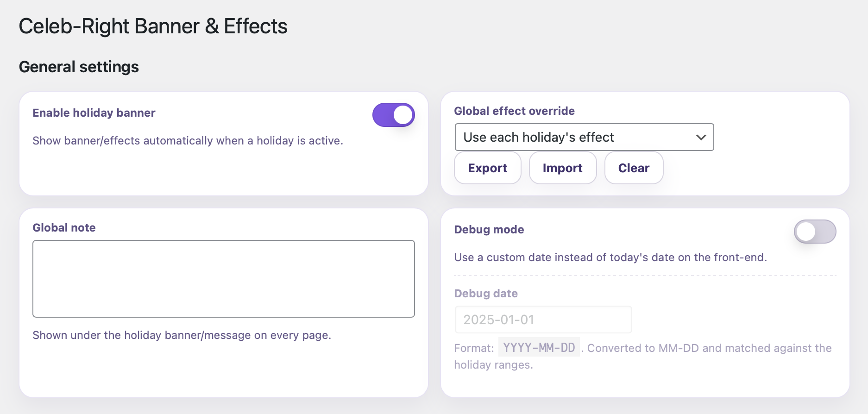The height and width of the screenshot is (414, 868).
Task: Click the Debug date input field
Action: (543, 320)
